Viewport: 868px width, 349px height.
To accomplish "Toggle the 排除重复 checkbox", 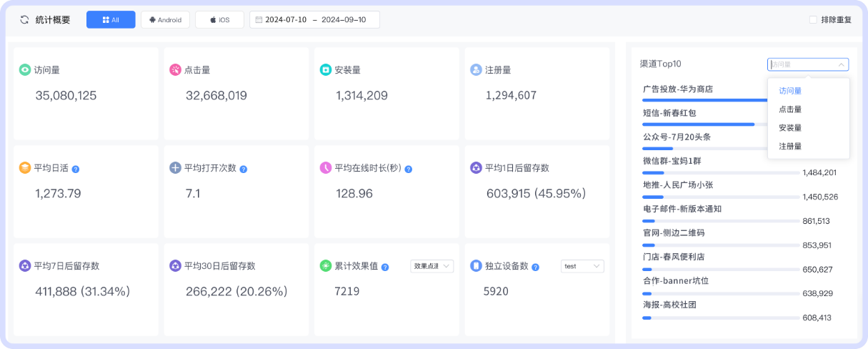I will [x=813, y=20].
